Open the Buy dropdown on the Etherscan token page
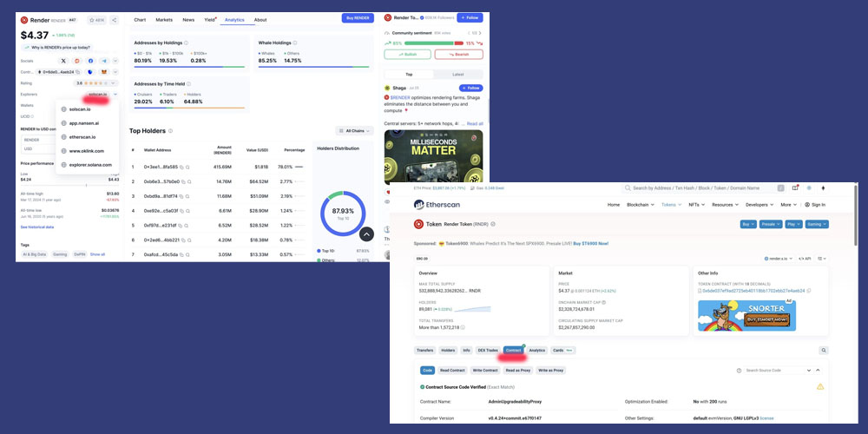 click(747, 224)
